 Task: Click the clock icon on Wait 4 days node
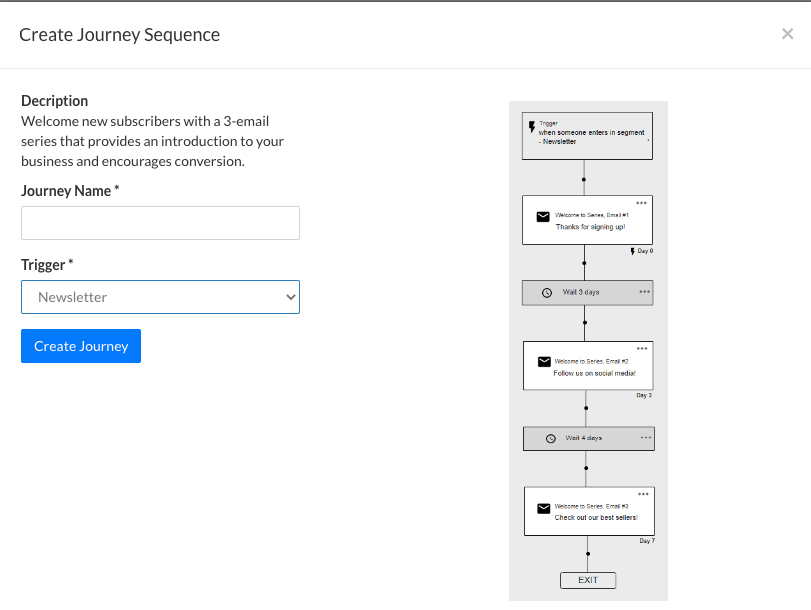tap(551, 437)
